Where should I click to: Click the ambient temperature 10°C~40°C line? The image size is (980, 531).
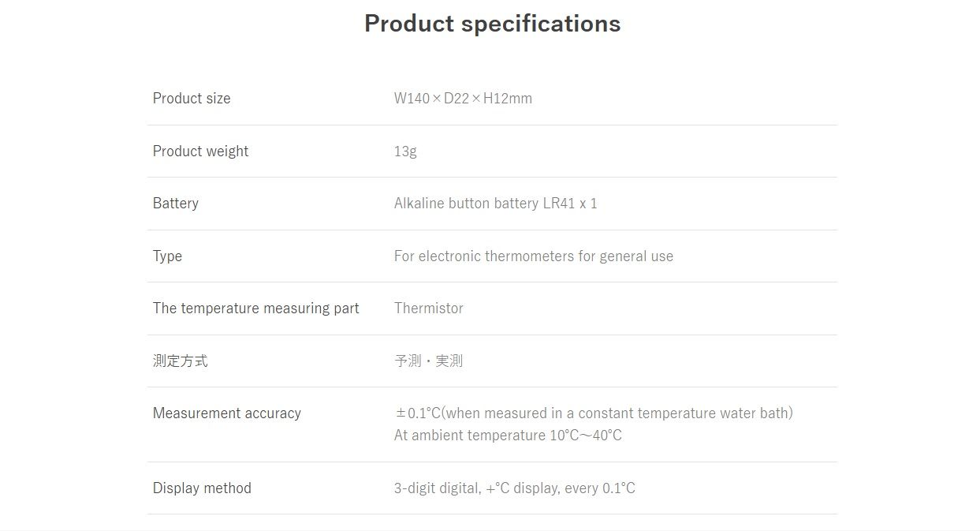click(508, 436)
